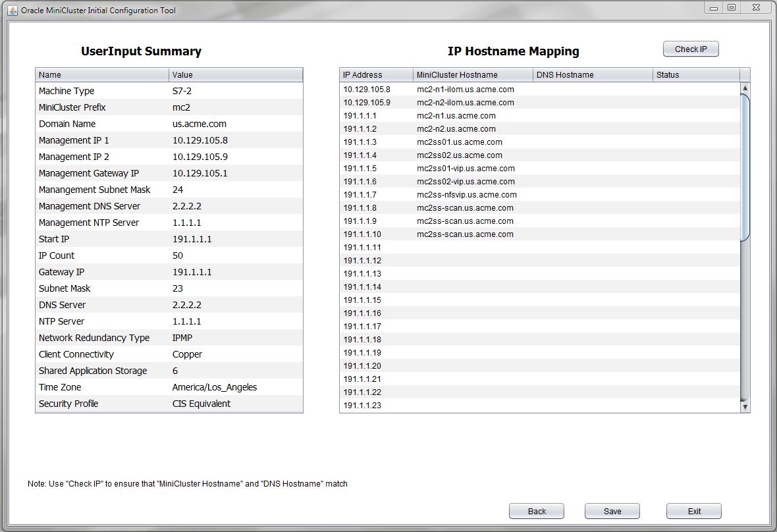Select the Gateway IP row
The width and height of the screenshot is (777, 532).
169,272
